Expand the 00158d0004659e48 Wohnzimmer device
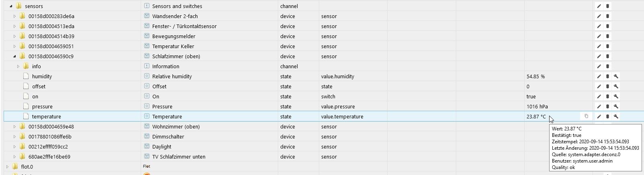This screenshot has width=644, height=175. coord(14,126)
